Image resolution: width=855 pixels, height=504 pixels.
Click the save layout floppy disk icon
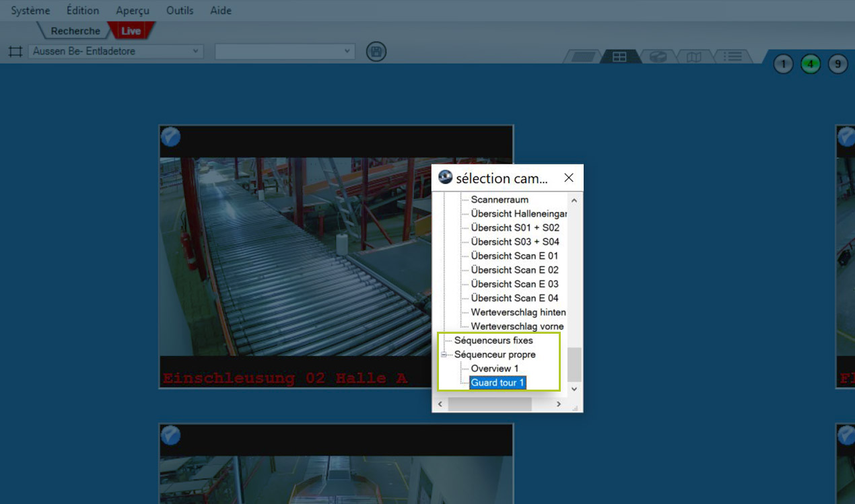click(376, 52)
